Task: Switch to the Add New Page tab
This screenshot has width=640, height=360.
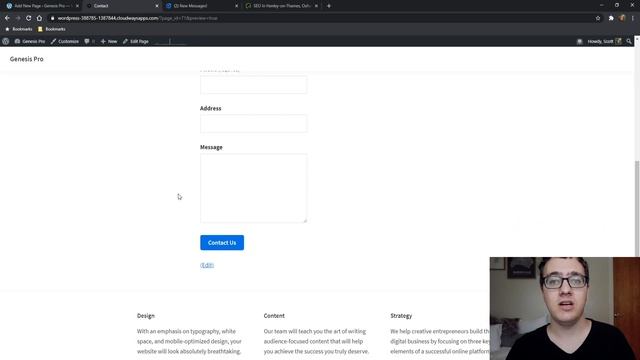Action: (41, 6)
